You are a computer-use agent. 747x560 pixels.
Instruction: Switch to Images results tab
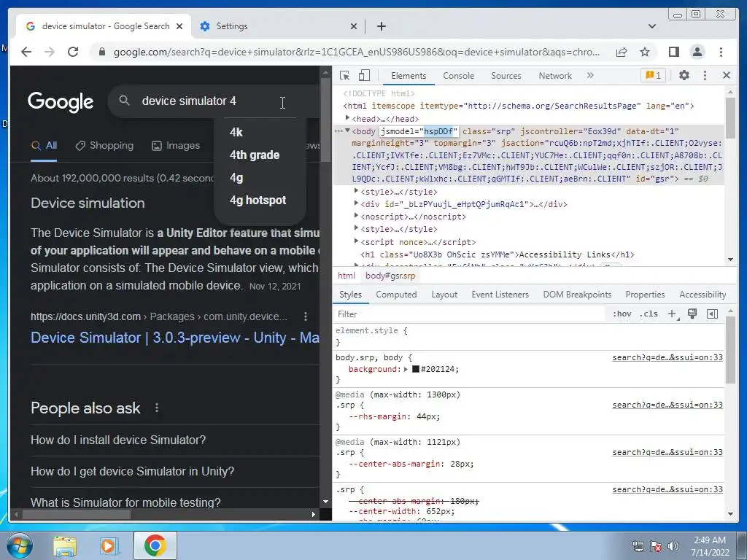coord(176,146)
